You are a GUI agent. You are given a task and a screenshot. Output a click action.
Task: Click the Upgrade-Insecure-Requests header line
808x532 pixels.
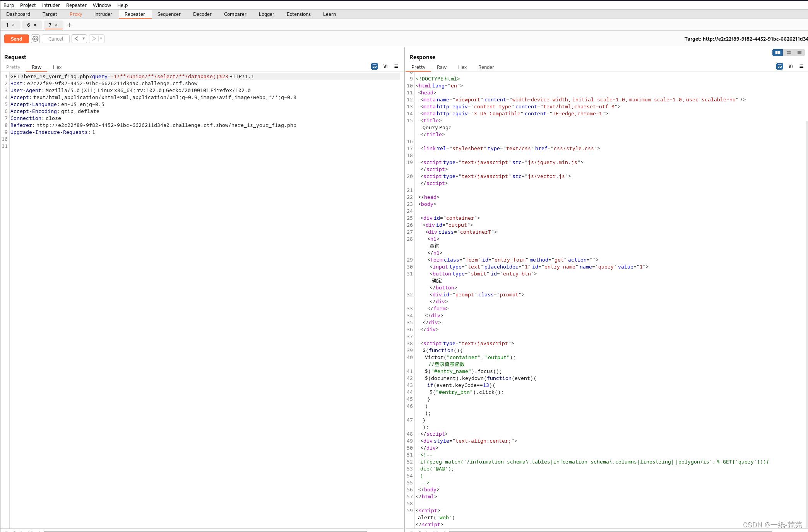click(x=53, y=132)
